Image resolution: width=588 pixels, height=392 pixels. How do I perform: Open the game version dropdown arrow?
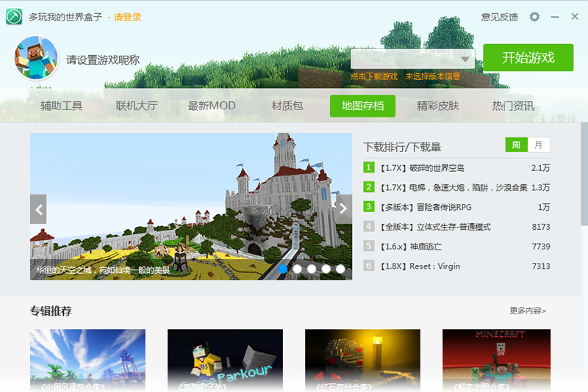465,59
